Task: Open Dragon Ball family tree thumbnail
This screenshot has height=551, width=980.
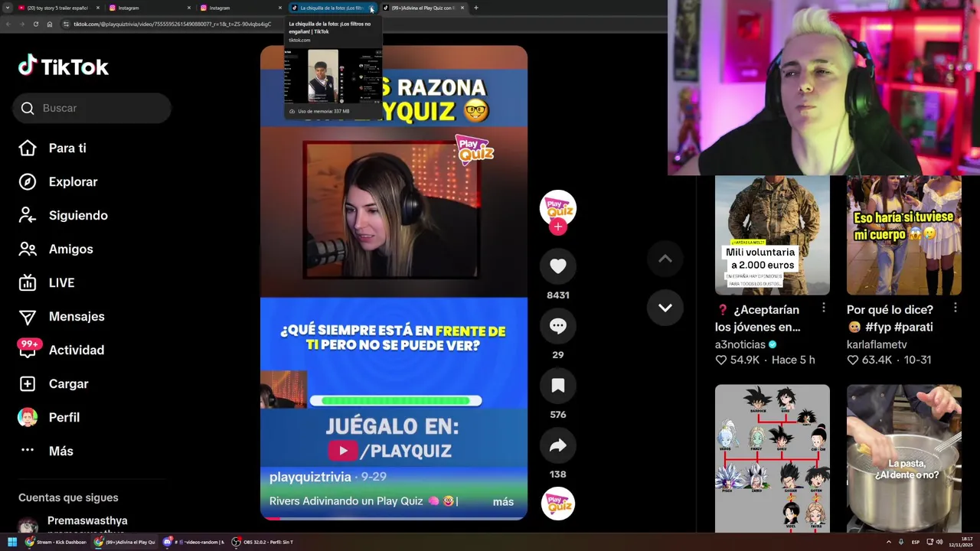Action: point(772,458)
